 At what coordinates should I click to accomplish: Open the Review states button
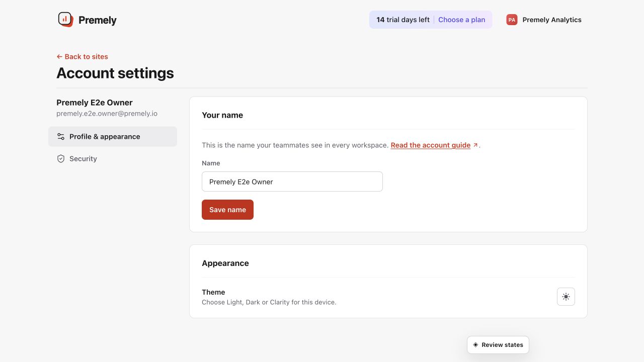coord(498,345)
